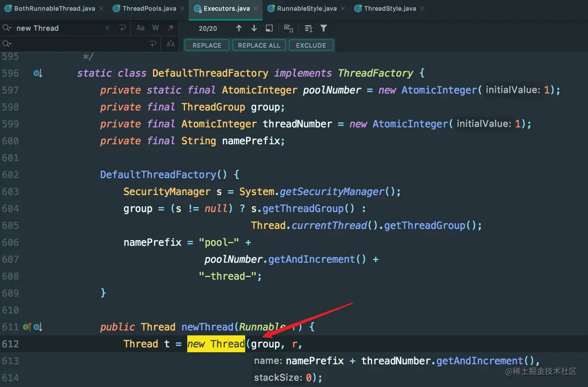Click the "-thread-" string literal

coord(228,276)
